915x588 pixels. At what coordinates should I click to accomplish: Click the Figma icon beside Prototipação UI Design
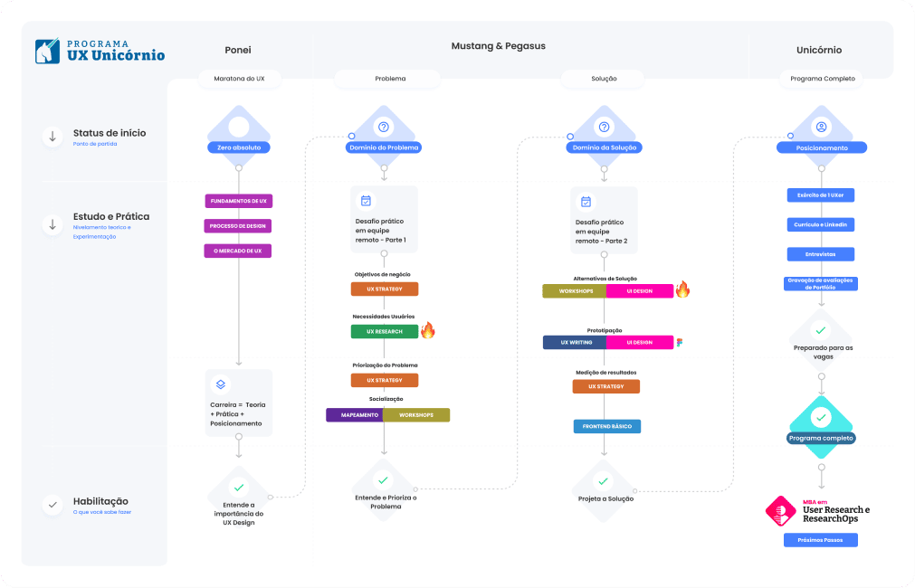pyautogui.click(x=680, y=343)
